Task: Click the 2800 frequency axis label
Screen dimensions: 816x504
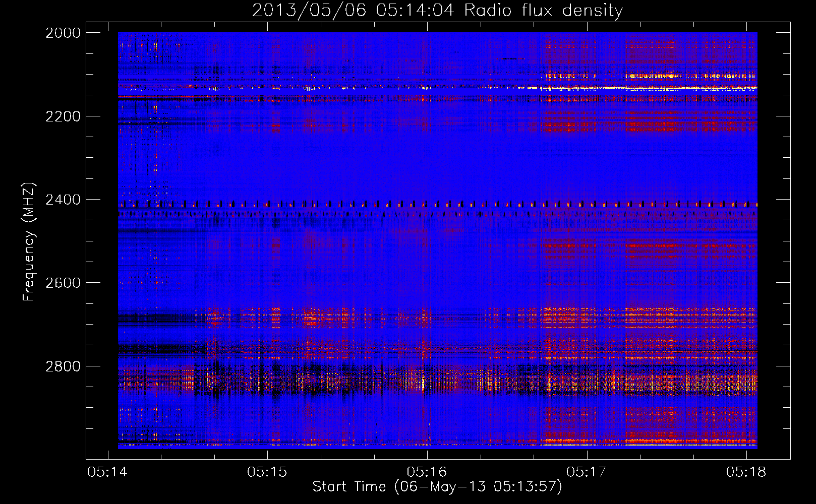Action: coord(63,366)
